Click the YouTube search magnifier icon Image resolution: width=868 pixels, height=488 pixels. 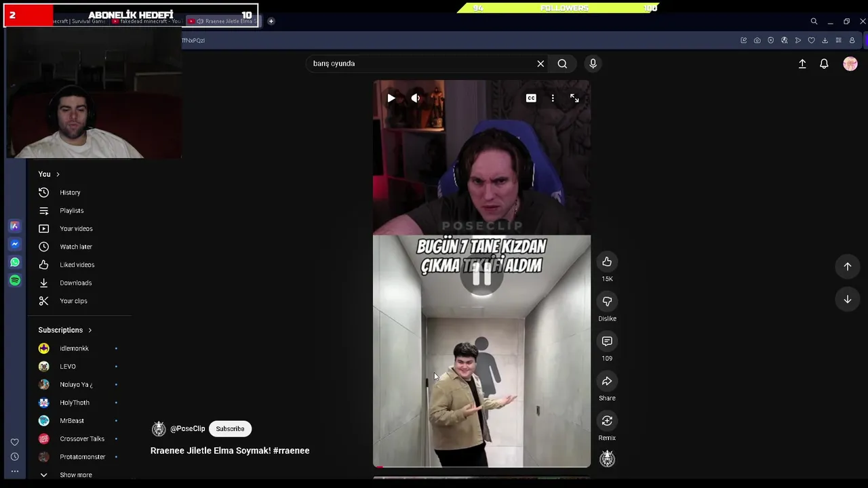click(x=562, y=64)
